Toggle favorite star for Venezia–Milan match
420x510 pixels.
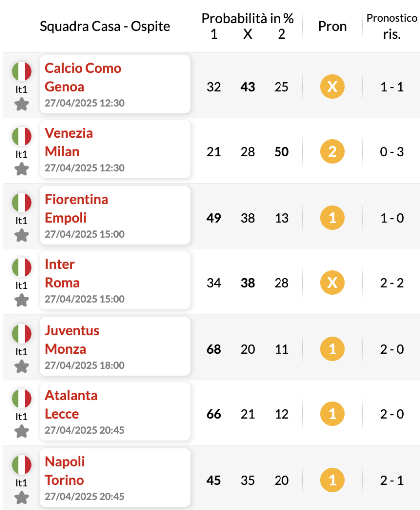[22, 169]
